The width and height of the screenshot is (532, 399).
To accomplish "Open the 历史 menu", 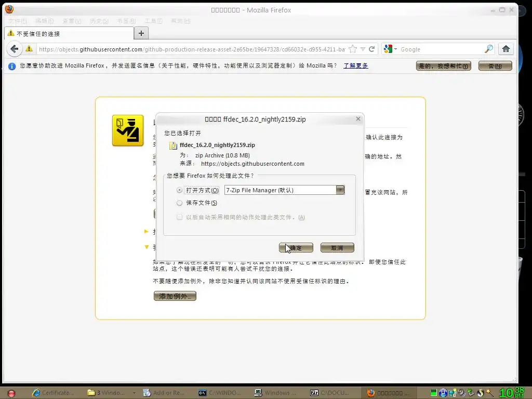I will 99,21.
